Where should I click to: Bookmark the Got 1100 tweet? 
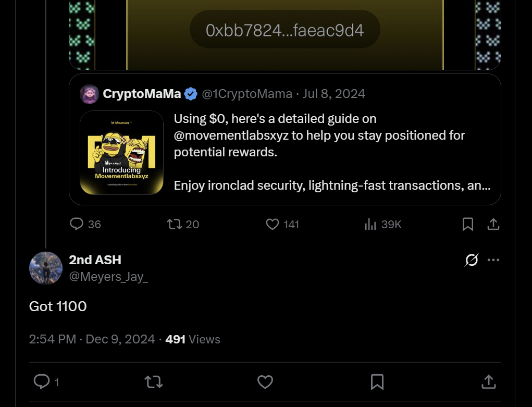click(x=377, y=382)
